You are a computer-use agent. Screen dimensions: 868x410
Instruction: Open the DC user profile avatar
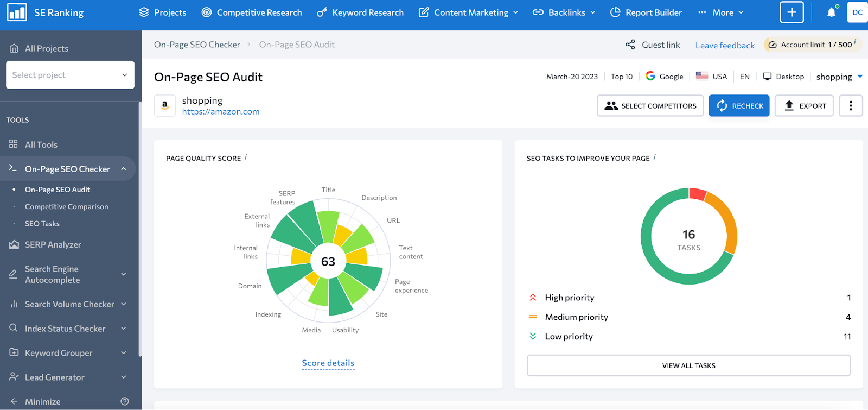(x=857, y=12)
